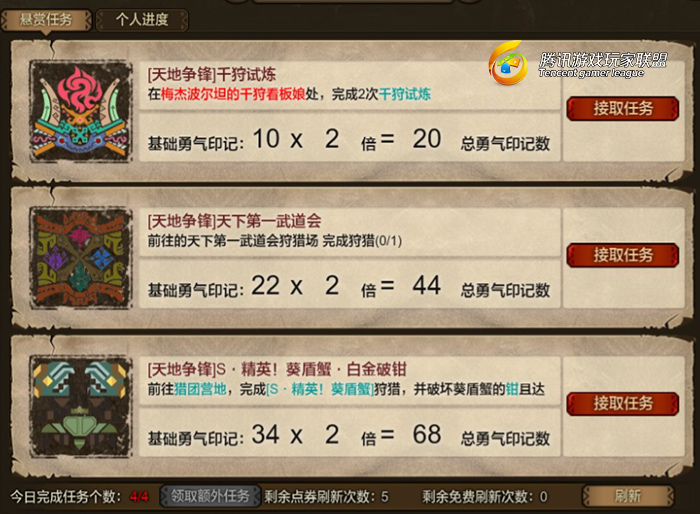Viewport: 700px width, 514px height.
Task: Click the [天地争锋]千狩试炼 quest title
Action: tap(212, 74)
